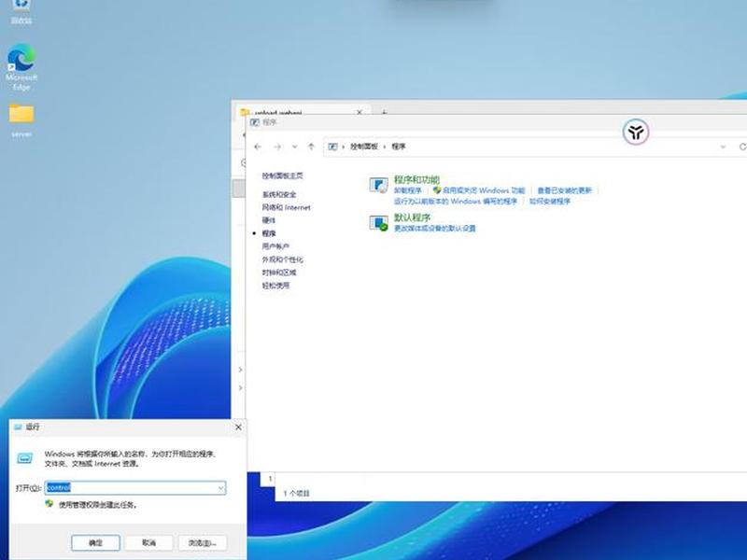Click the Control Panel title bar icon
747x560 pixels.
point(255,122)
